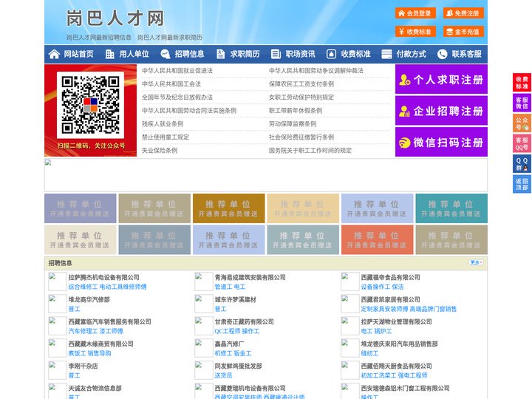Open 甘肃奇正藏药有限公司 listing
Viewport: 532px width, 399px height.
coord(244,321)
